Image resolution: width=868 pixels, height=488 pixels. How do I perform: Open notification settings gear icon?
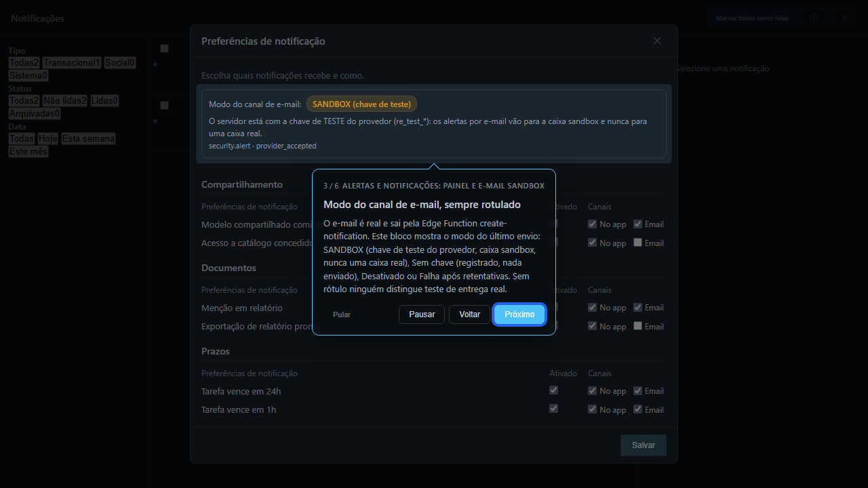coord(814,18)
